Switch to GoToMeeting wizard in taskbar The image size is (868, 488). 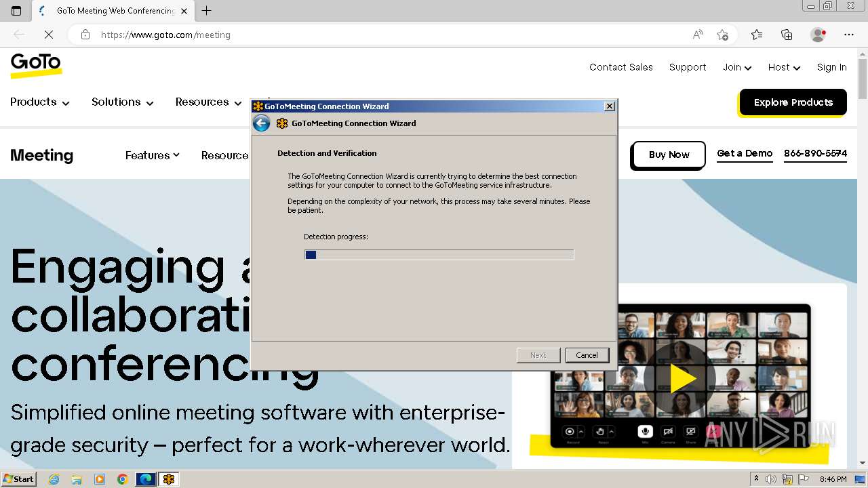tap(168, 479)
